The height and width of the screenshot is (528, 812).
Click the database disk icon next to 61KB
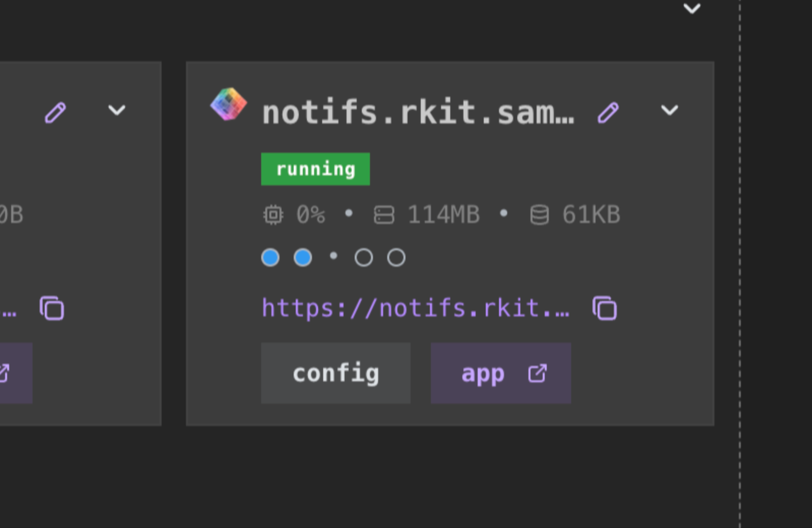(x=540, y=215)
